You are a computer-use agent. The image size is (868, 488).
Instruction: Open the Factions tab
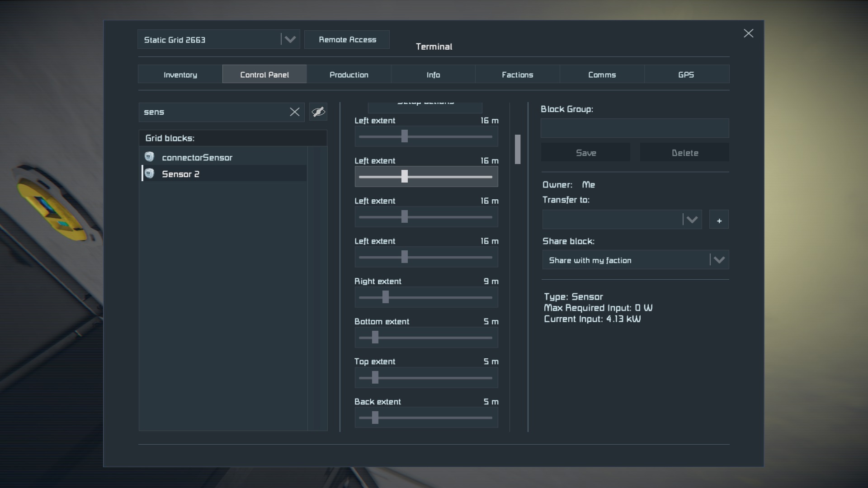point(517,75)
